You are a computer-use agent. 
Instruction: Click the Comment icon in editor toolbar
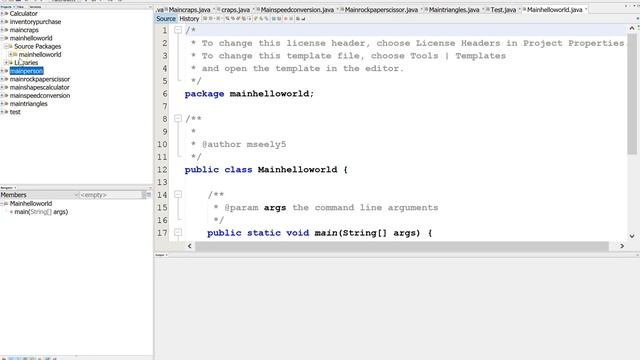pos(298,18)
